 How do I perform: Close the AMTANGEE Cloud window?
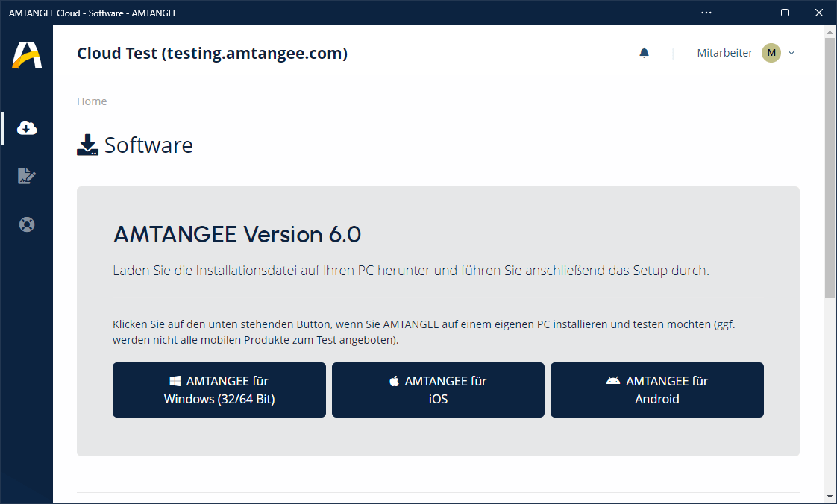[x=819, y=13]
